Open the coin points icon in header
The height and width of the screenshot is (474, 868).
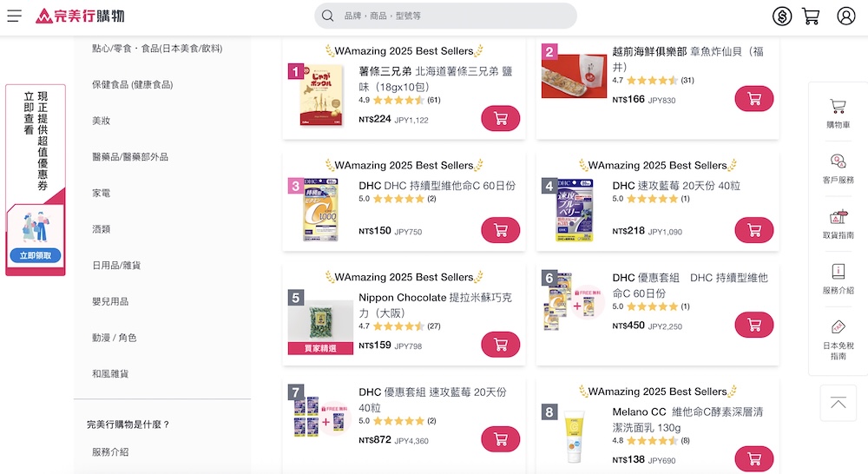pos(782,16)
